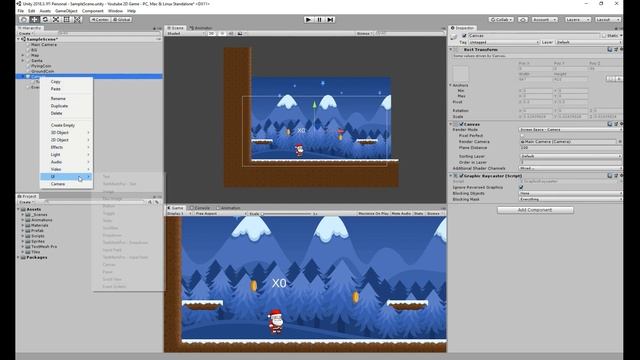Viewport: 640px width, 360px height.
Task: Open Scene view Gizmos dropdown
Action: coord(364,33)
